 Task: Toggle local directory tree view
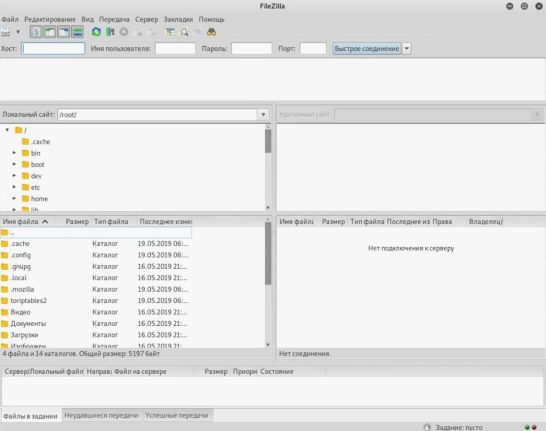[x=49, y=32]
